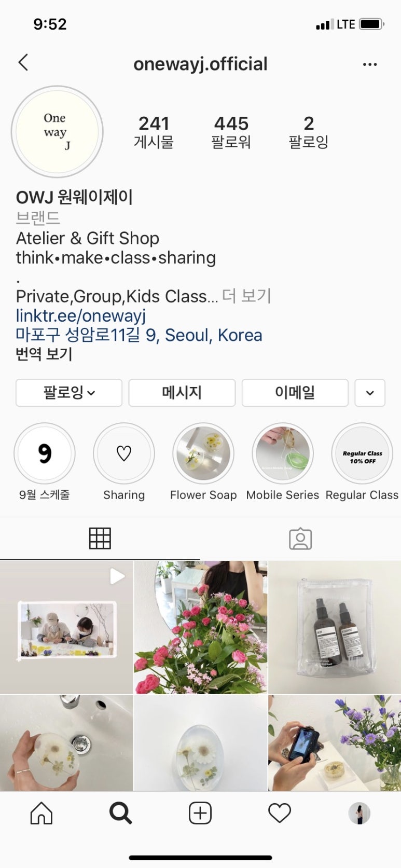The height and width of the screenshot is (868, 401).
Task: Tap the back arrow icon
Action: coord(23,63)
